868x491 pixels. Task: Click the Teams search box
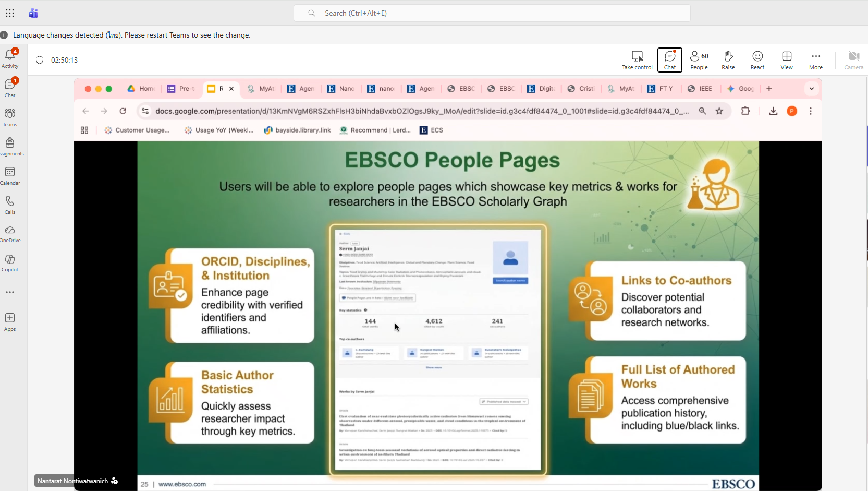(x=492, y=13)
